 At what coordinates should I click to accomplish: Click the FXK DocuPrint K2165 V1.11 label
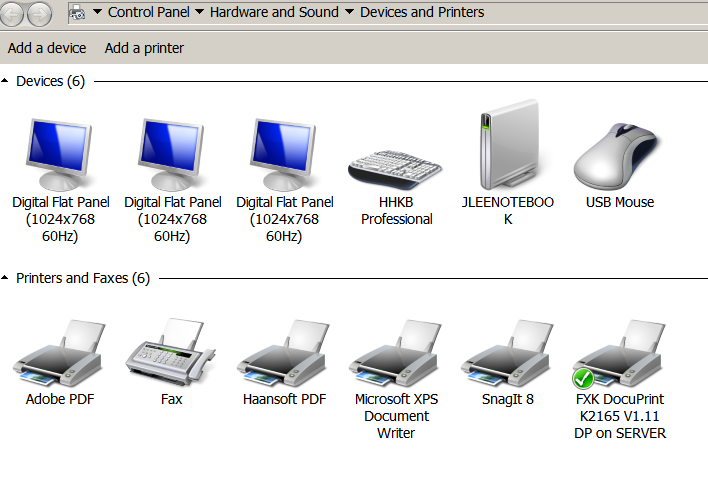[620, 416]
